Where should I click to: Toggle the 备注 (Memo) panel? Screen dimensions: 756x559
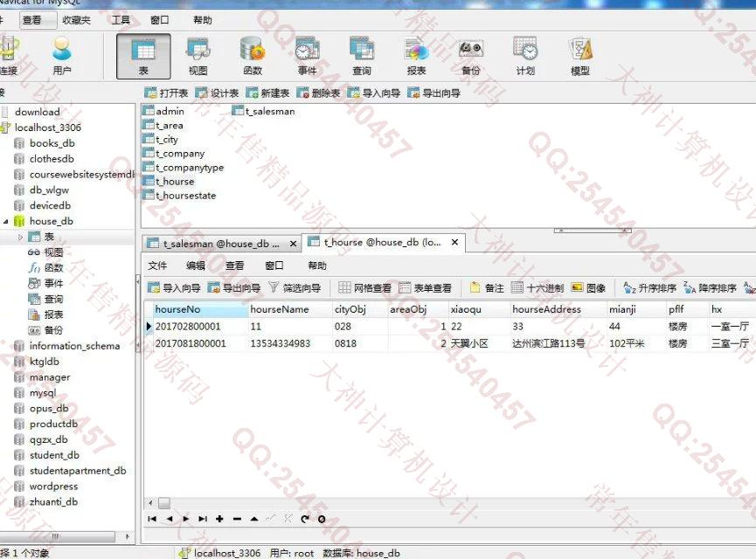tap(487, 287)
